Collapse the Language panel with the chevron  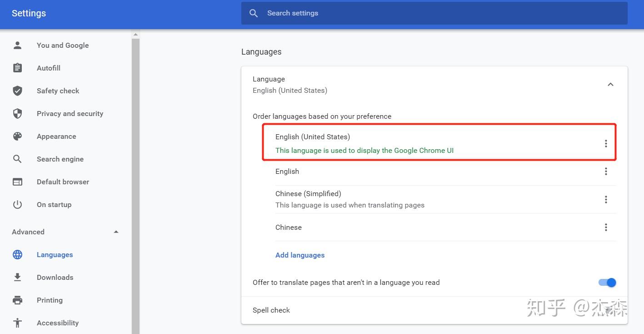[x=610, y=84]
